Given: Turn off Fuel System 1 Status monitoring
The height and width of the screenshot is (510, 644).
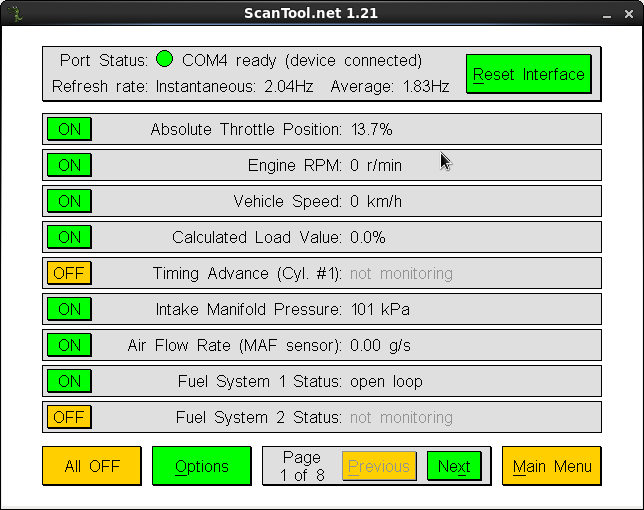Looking at the screenshot, I should pos(69,381).
